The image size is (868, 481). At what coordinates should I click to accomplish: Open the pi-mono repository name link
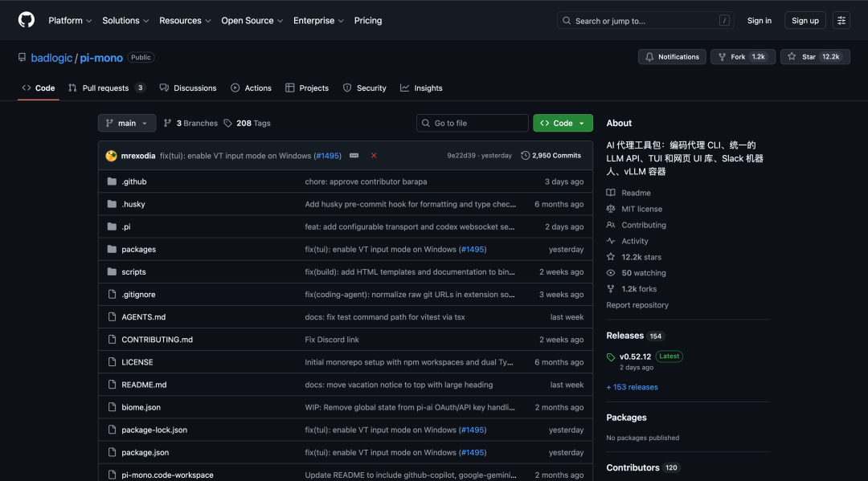[x=101, y=58]
